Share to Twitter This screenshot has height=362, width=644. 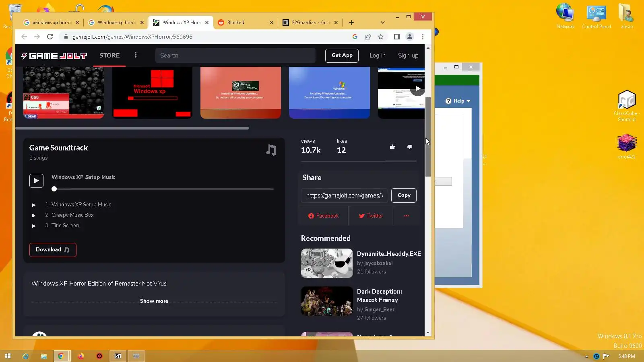(x=371, y=216)
